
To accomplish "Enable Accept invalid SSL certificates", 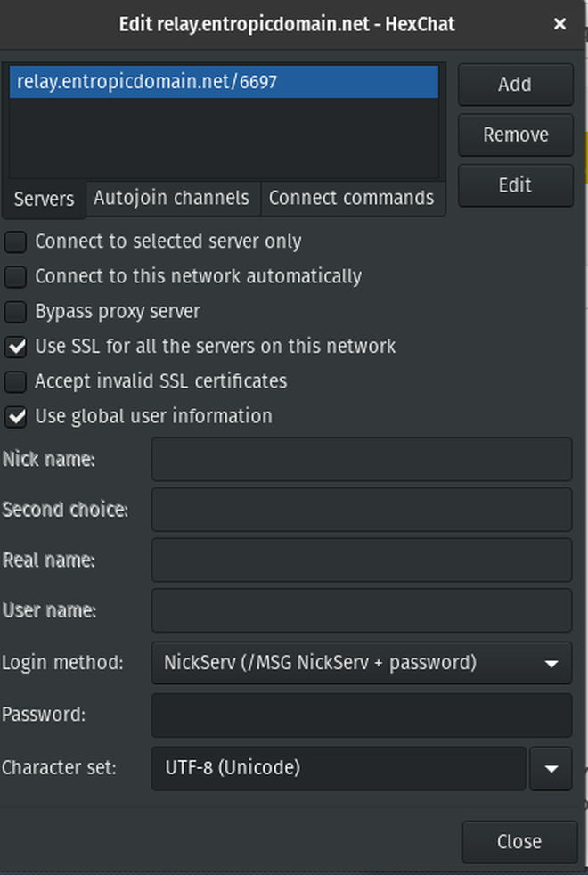I will (x=16, y=382).
